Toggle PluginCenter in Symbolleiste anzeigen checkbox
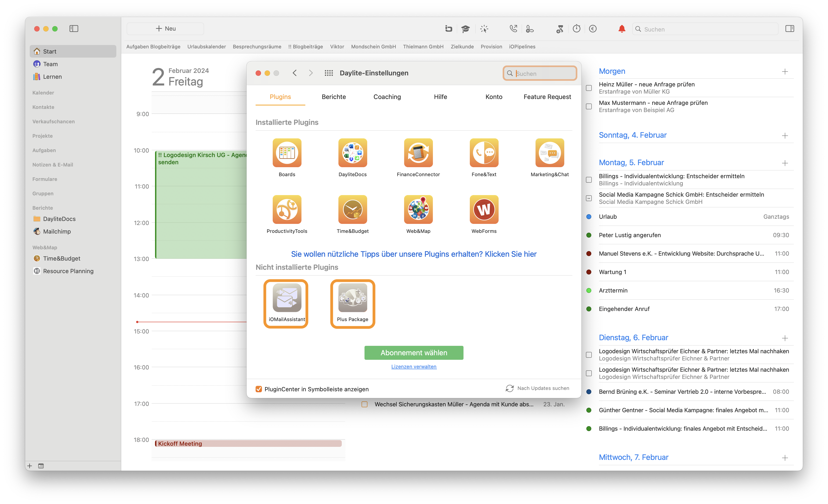The height and width of the screenshot is (504, 828). 259,389
